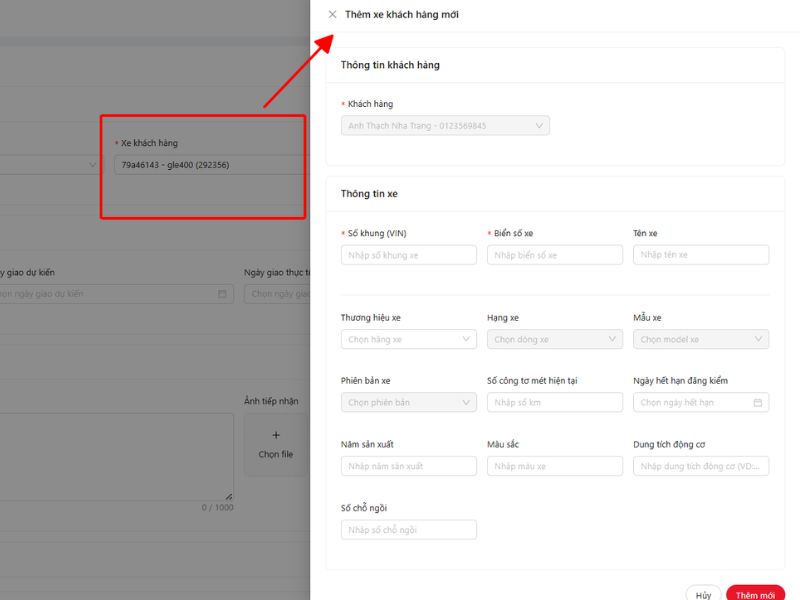Click the Dung tích động cơ input field
This screenshot has width=800, height=600.
point(700,466)
